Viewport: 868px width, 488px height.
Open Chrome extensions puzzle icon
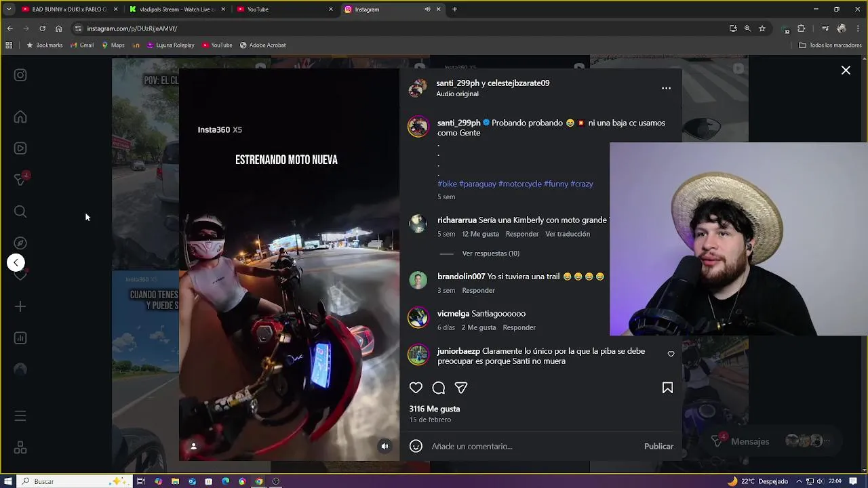tap(802, 28)
